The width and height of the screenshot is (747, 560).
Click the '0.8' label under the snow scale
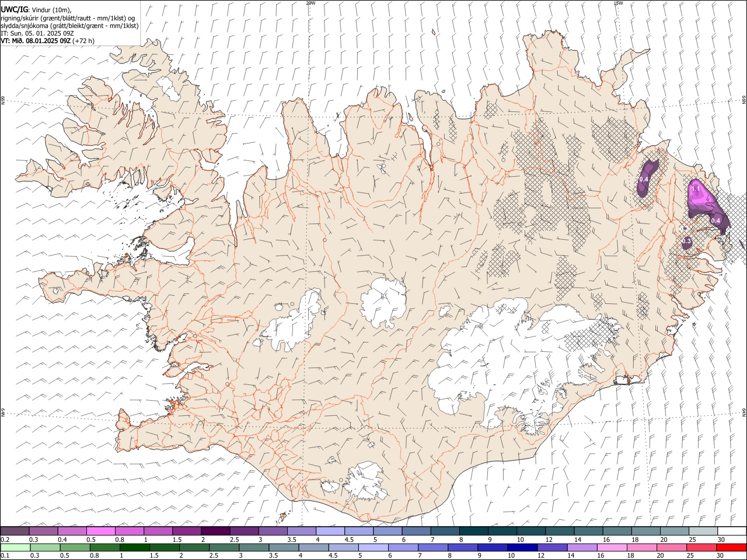pyautogui.click(x=120, y=540)
